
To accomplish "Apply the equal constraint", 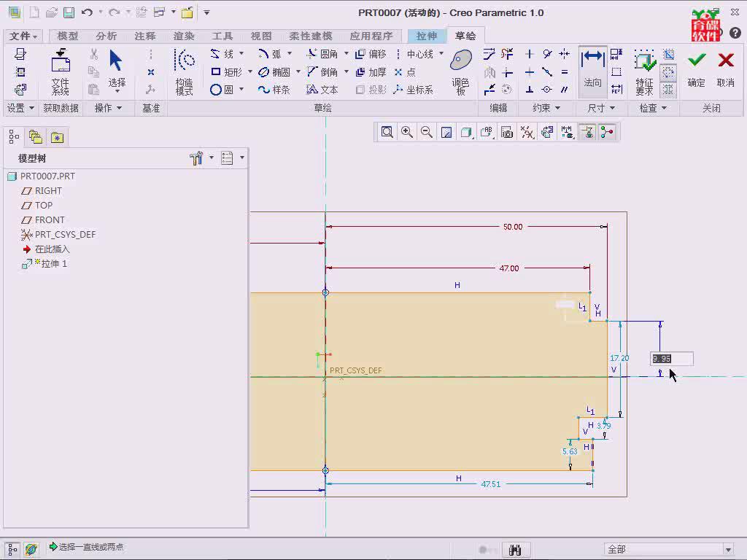I will pos(565,72).
